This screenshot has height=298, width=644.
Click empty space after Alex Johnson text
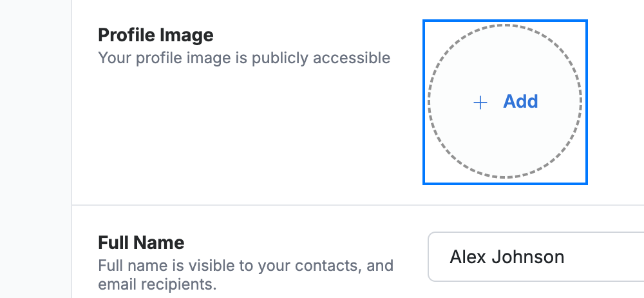(604, 257)
